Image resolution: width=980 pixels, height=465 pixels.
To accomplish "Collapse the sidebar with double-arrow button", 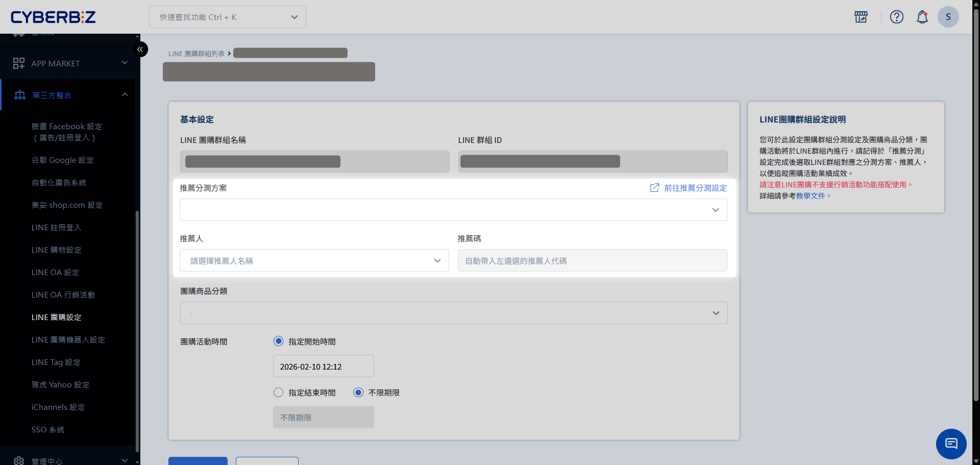I will 140,50.
